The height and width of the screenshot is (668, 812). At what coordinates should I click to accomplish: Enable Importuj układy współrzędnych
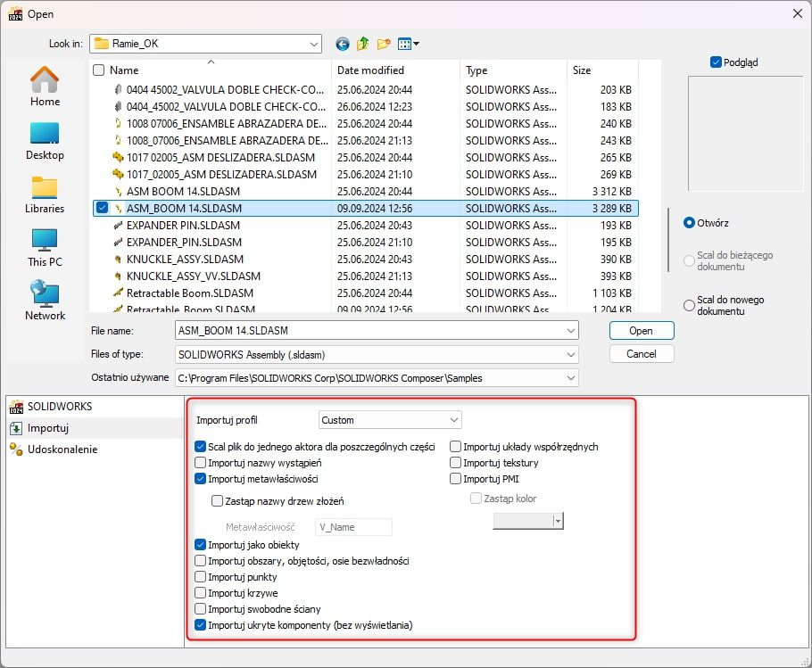tap(456, 447)
